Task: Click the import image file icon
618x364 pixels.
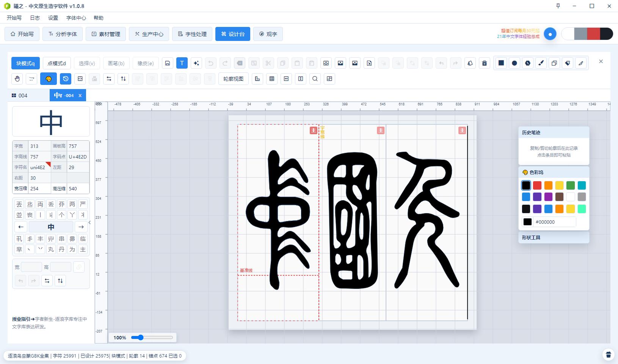Action: coord(369,63)
